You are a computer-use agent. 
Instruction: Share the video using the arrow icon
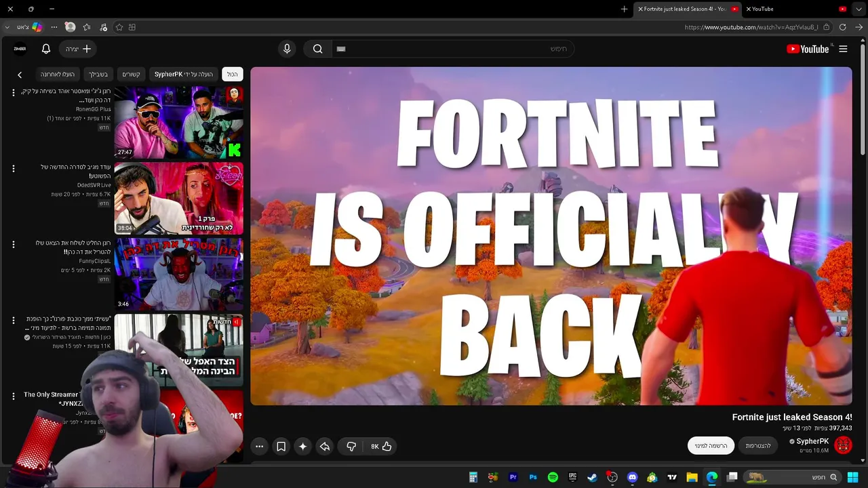(x=325, y=446)
